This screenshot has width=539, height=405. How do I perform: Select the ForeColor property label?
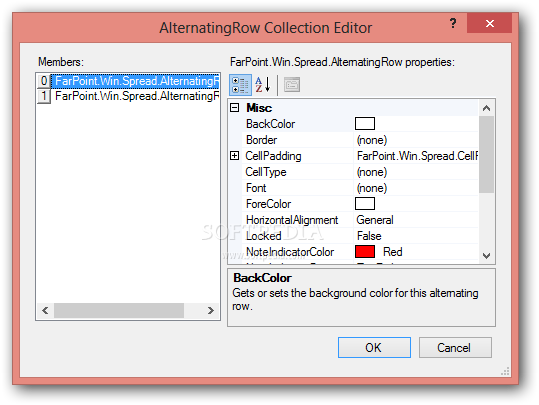[x=268, y=204]
